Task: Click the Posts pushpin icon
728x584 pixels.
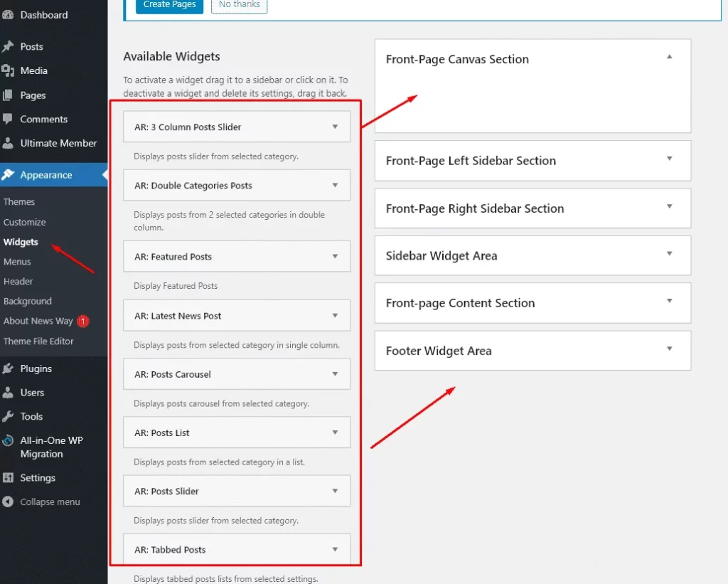Action: 8,46
